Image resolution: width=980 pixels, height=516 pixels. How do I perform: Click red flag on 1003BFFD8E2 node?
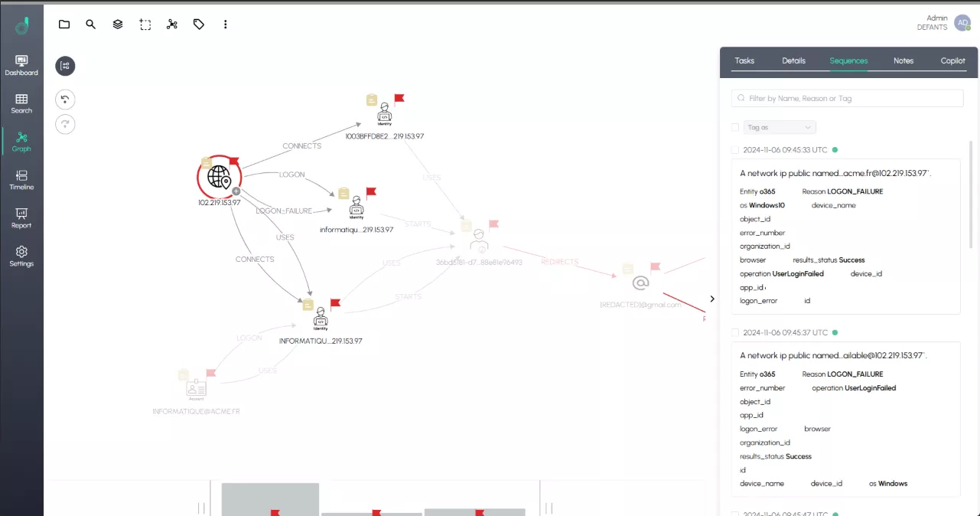[x=399, y=98]
